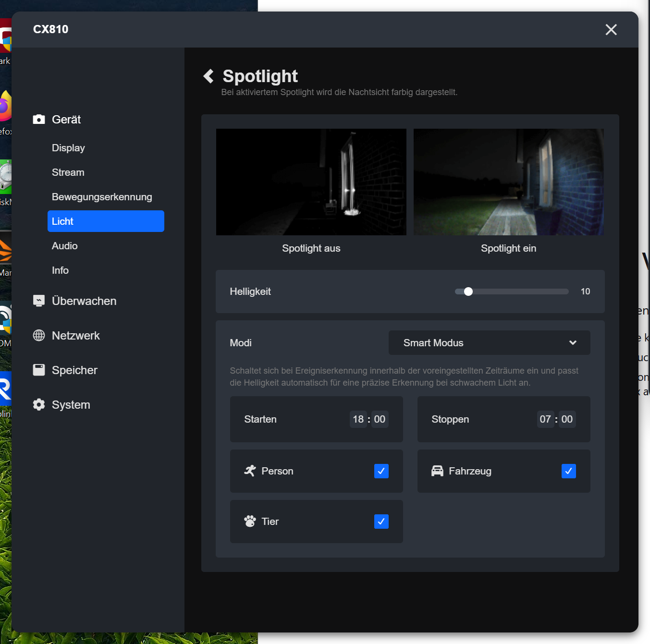The height and width of the screenshot is (644, 650).
Task: Uncheck the Person detection checkbox
Action: [381, 471]
